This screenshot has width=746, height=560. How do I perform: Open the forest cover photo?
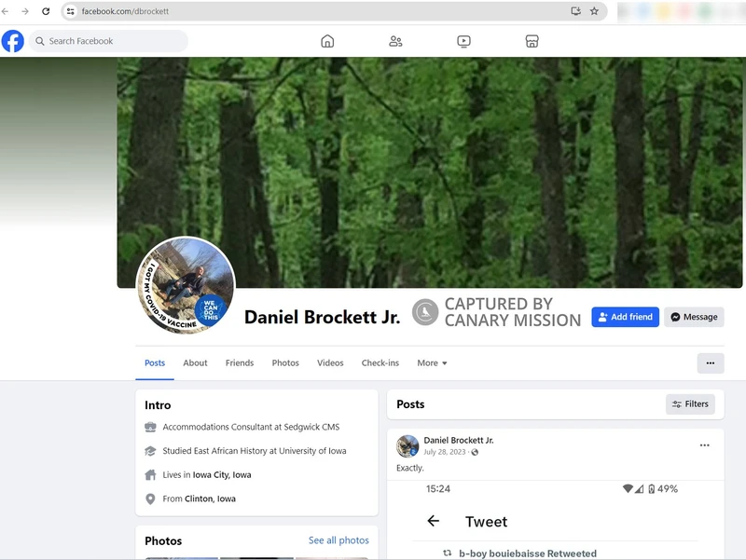[430, 172]
